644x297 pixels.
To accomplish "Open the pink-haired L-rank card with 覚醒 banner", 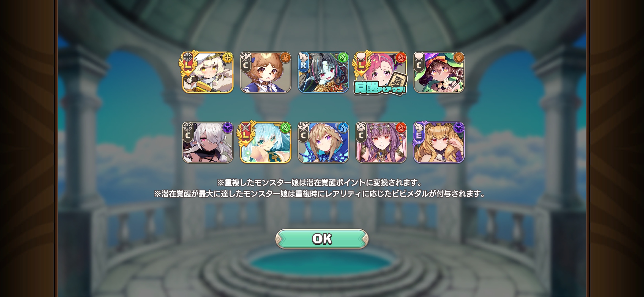I will pyautogui.click(x=381, y=72).
